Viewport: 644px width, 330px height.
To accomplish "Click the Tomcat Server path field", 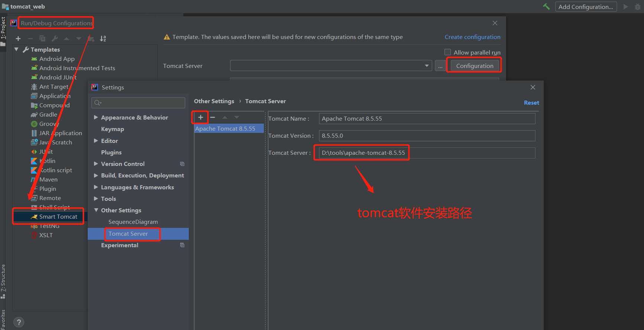I will [427, 153].
